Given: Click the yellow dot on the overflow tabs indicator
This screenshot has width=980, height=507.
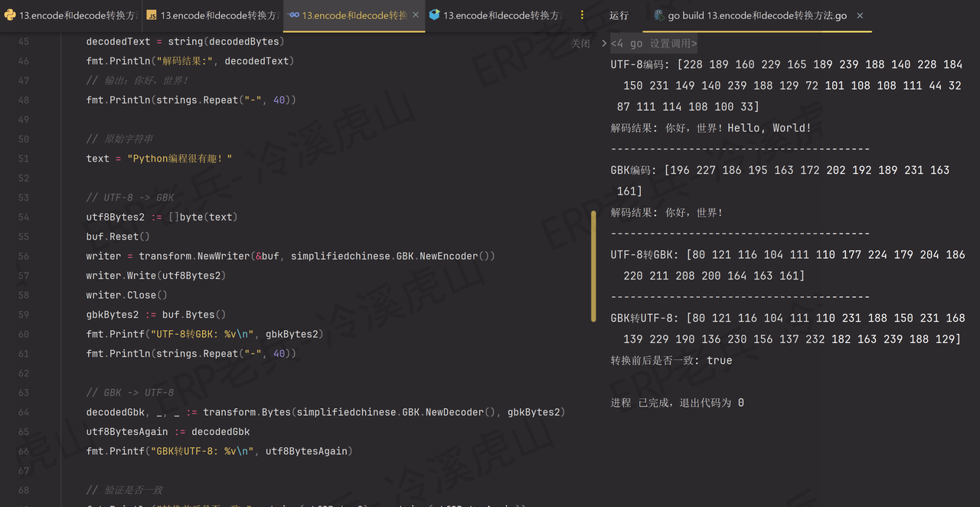Looking at the screenshot, I should pyautogui.click(x=582, y=11).
